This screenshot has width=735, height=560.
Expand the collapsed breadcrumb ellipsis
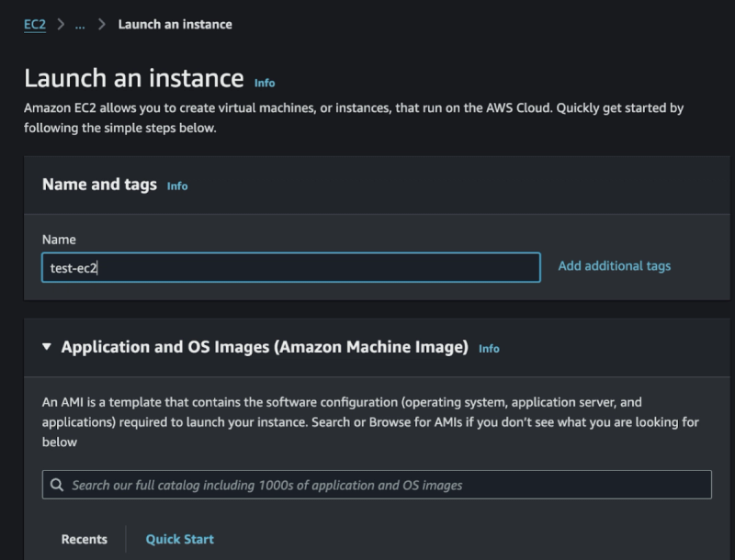click(80, 25)
